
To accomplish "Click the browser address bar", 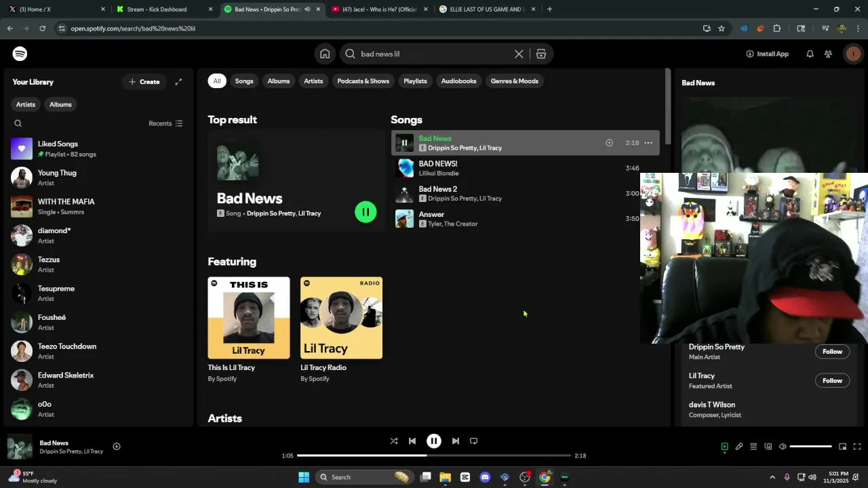I will (x=380, y=28).
